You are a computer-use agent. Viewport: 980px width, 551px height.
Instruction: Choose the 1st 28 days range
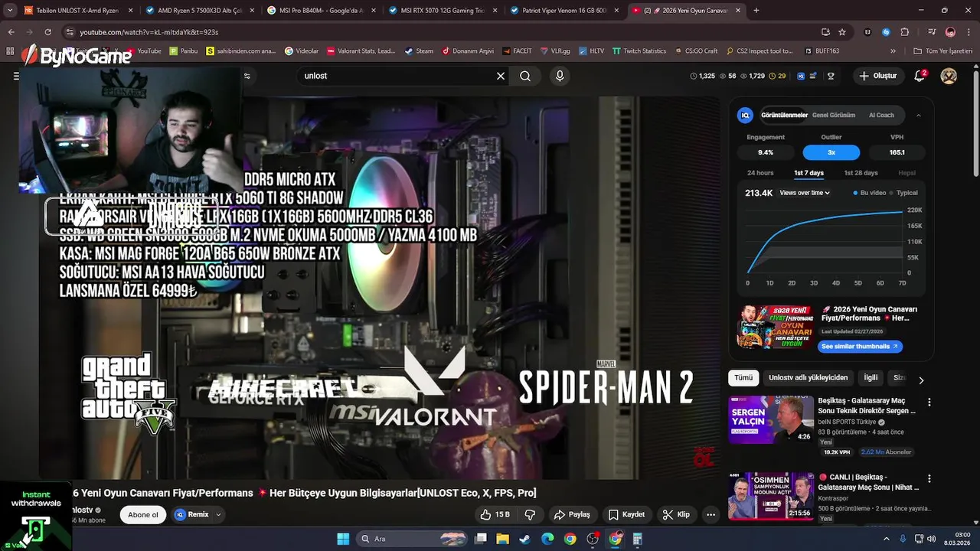click(x=861, y=173)
